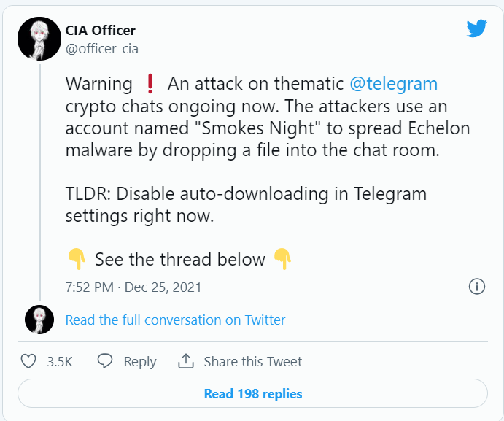Select "Share this Tweet" text
The width and height of the screenshot is (504, 421).
pos(252,362)
